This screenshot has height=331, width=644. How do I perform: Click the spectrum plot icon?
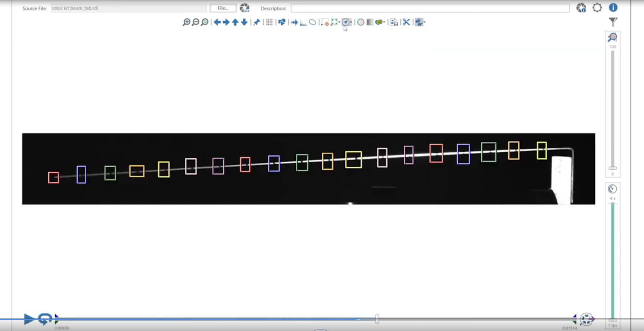tap(303, 22)
